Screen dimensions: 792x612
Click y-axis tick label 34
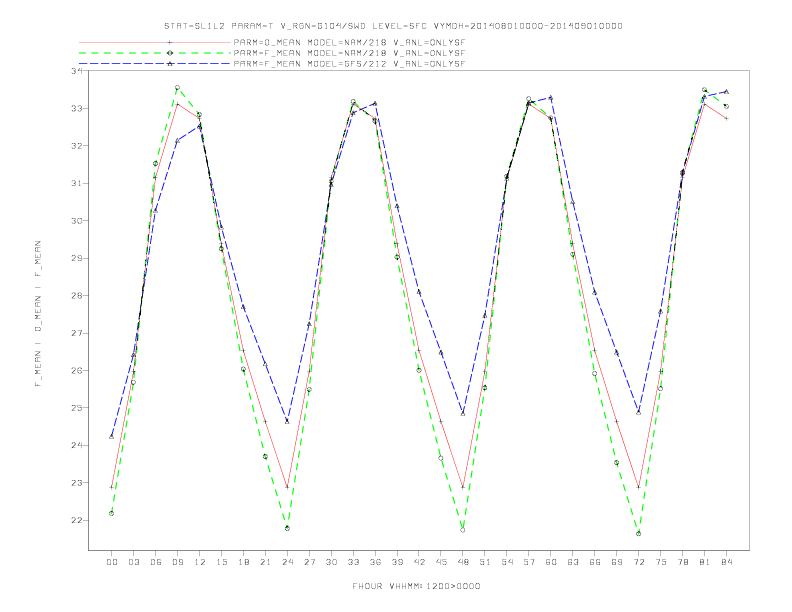coord(76,71)
